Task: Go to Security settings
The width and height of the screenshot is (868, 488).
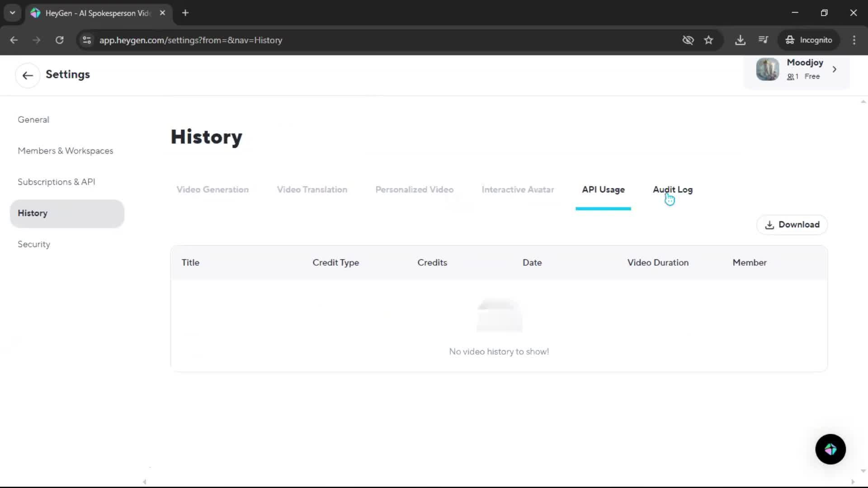Action: 34,244
